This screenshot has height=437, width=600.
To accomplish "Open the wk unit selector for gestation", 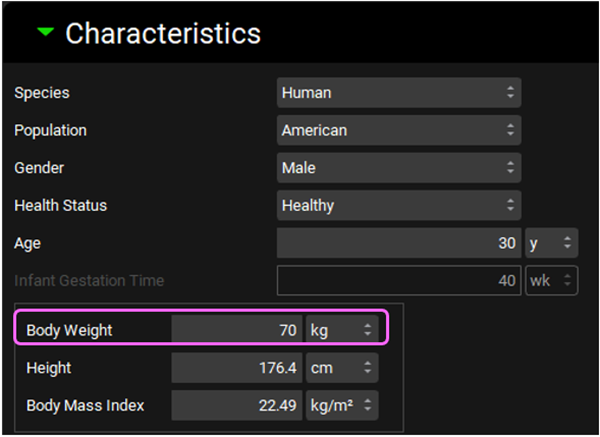I will click(x=551, y=281).
